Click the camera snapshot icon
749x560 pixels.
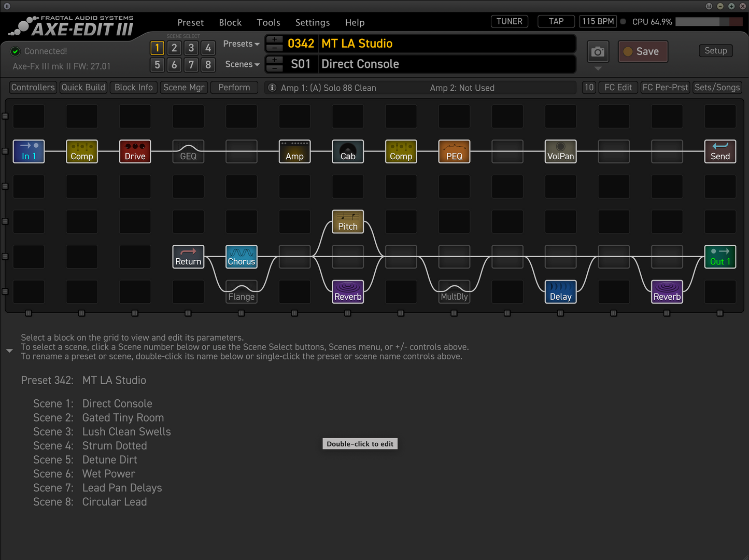pyautogui.click(x=598, y=52)
